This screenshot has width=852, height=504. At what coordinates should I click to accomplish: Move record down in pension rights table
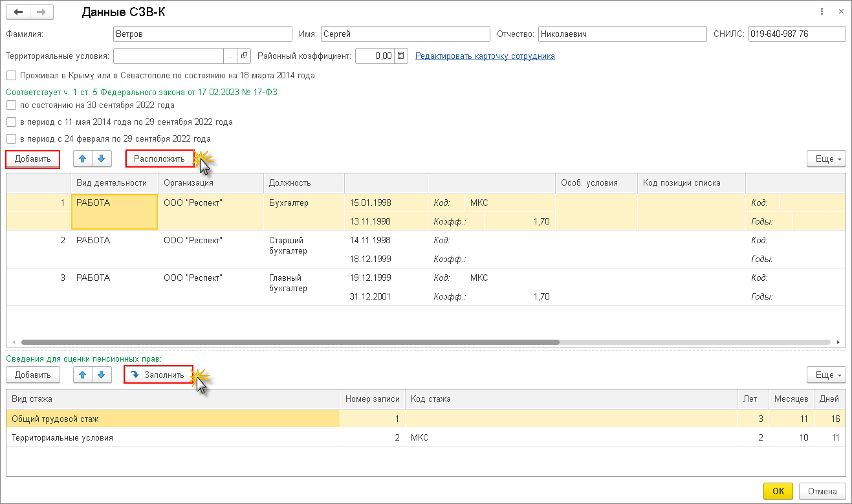coord(102,375)
